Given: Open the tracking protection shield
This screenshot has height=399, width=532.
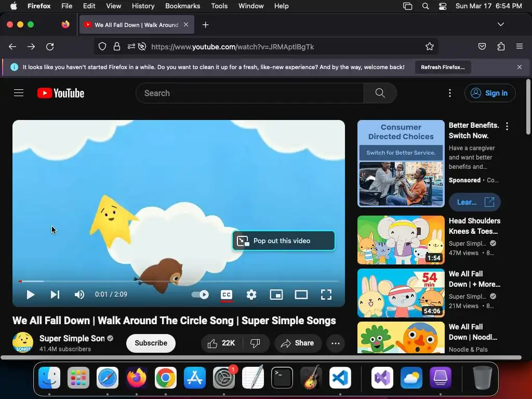Looking at the screenshot, I should [102, 46].
